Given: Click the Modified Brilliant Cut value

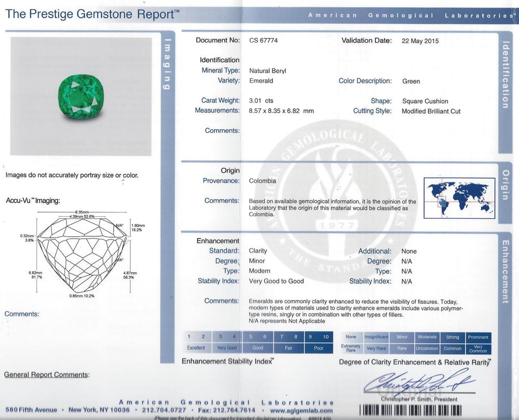Looking at the screenshot, I should click(431, 111).
